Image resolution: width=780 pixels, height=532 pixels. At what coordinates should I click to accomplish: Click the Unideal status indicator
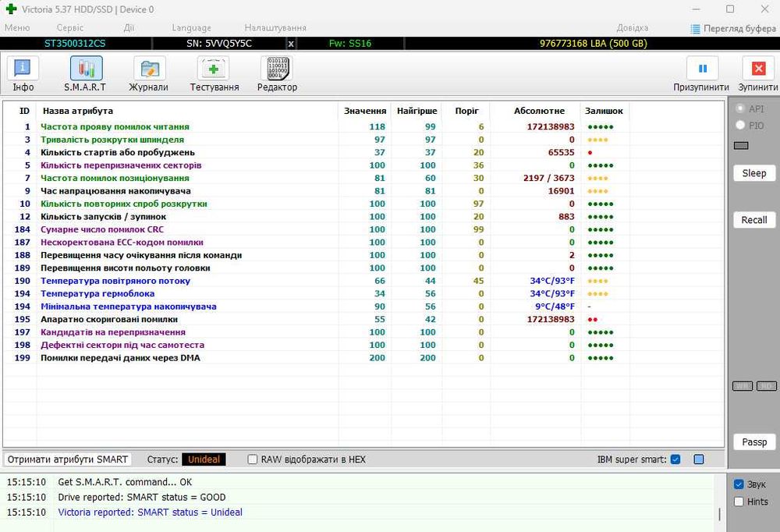tap(204, 459)
